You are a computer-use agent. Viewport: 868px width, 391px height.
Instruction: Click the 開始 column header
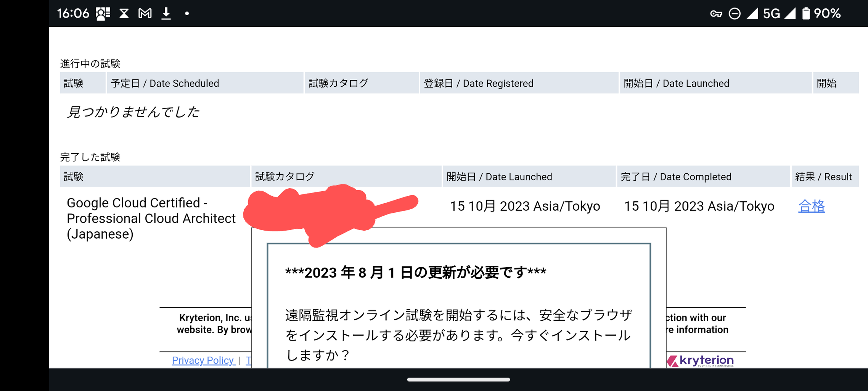tap(836, 83)
